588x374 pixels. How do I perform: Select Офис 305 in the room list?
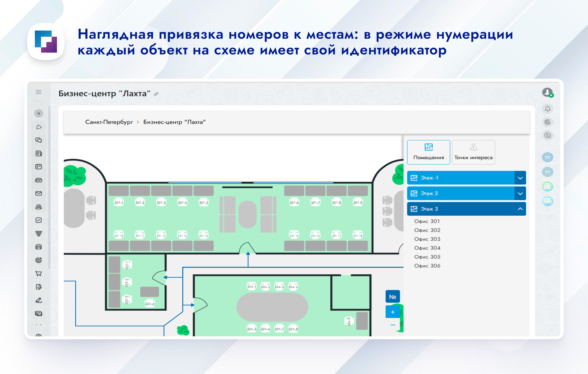click(427, 257)
